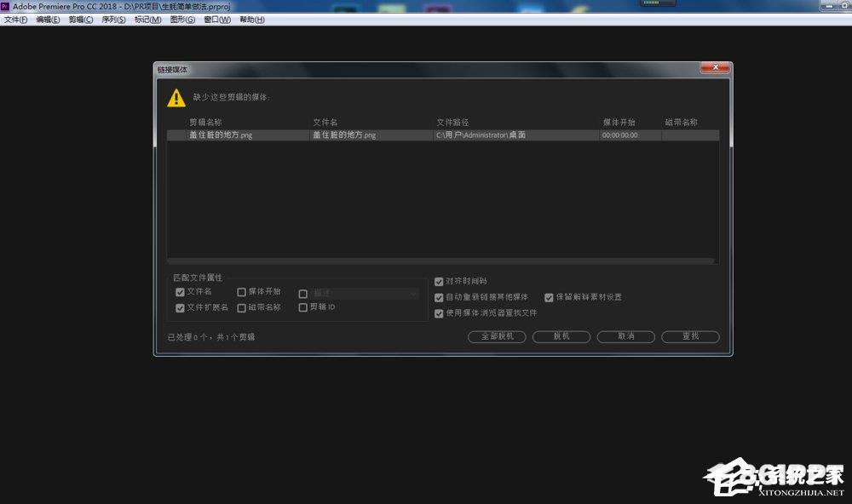Image resolution: width=852 pixels, height=504 pixels.
Task: Uncheck the 文件名 match checkbox
Action: [180, 292]
